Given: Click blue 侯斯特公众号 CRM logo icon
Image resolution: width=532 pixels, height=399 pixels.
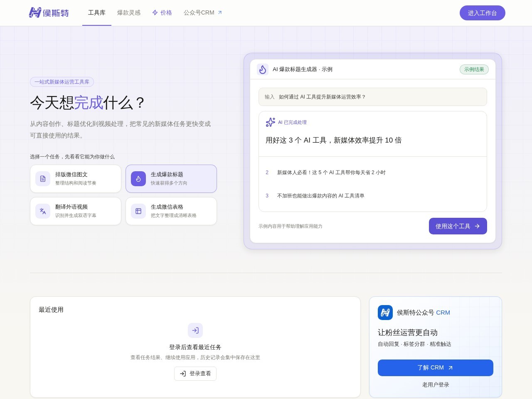Looking at the screenshot, I should (x=385, y=313).
